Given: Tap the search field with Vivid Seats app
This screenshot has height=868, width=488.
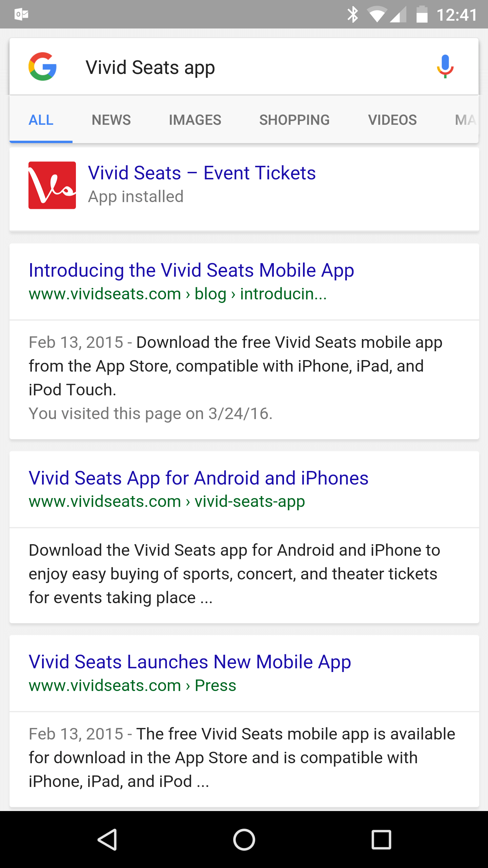Looking at the screenshot, I should pyautogui.click(x=237, y=67).
